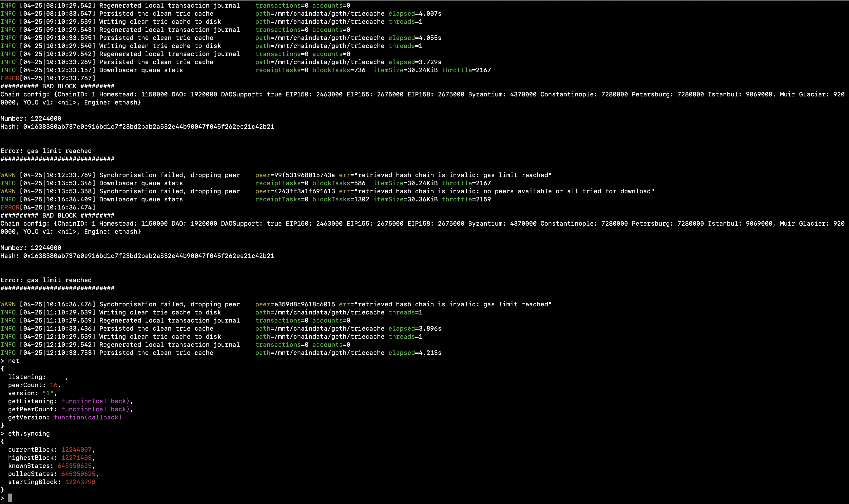This screenshot has height=504, width=849.
Task: Click peer ID 99f531968015743a
Action: 304,175
